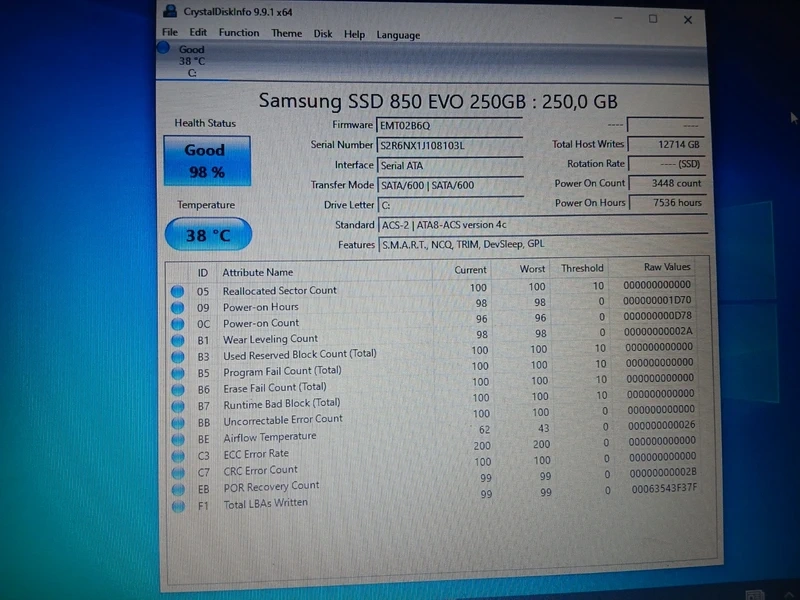The width and height of the screenshot is (800, 600).
Task: Open the Disk menu
Action: [x=322, y=34]
